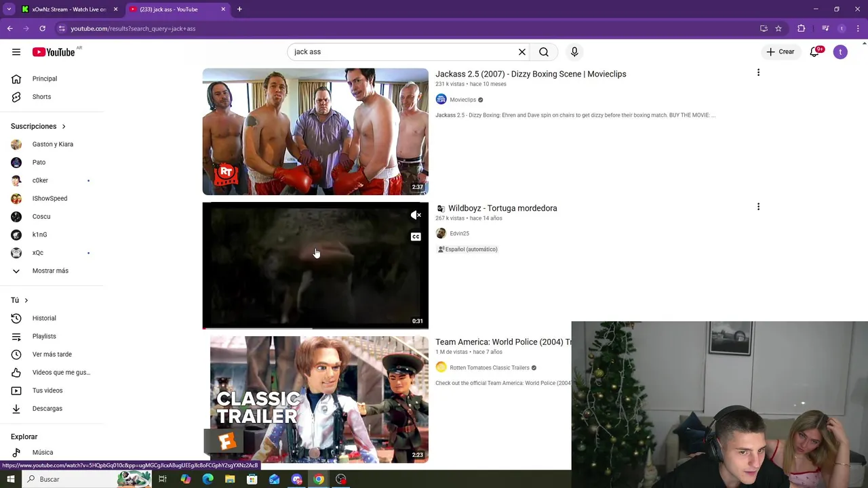Open the Jackass 2.5 Dizzy Boxing title
This screenshot has width=868, height=488.
tap(530, 74)
